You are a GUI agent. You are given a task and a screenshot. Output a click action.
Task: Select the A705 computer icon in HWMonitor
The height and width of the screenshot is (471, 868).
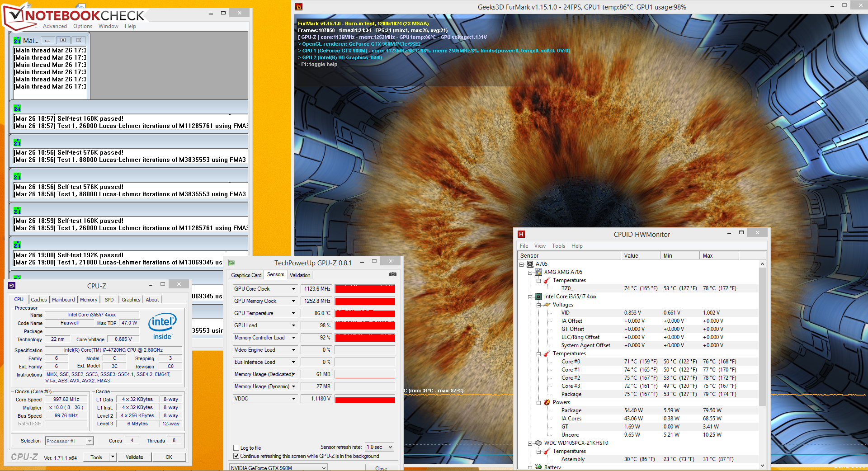(530, 264)
